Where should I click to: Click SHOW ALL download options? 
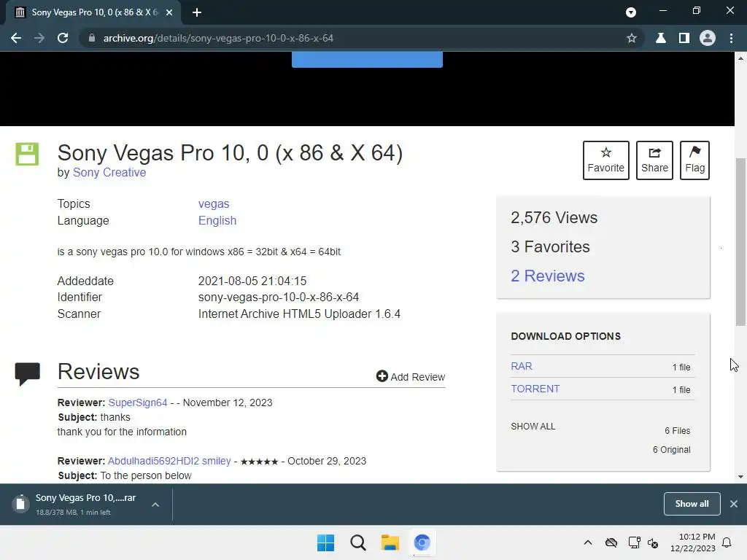pos(533,426)
